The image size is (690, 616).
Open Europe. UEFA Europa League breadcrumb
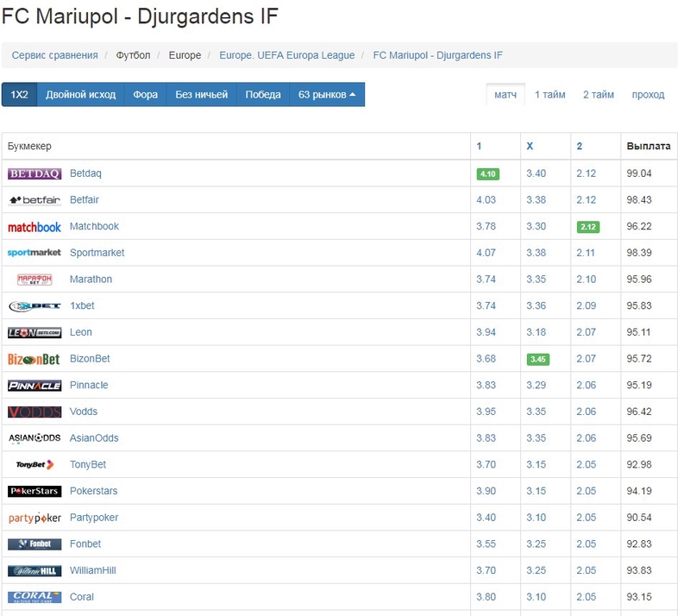point(287,55)
